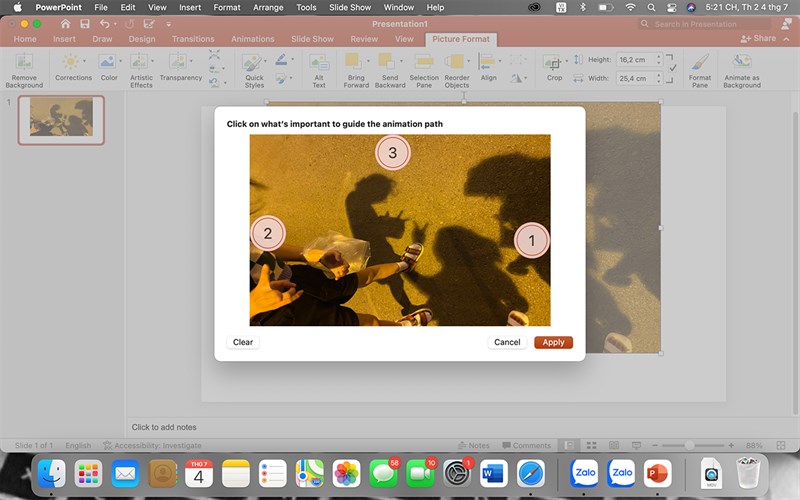Expand the Corrections dropdown arrow

(84, 61)
